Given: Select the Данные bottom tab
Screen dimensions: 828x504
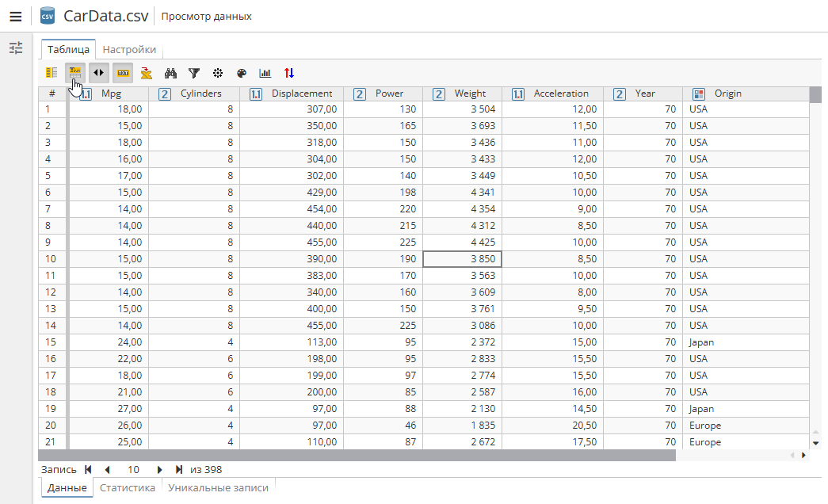Looking at the screenshot, I should click(67, 487).
